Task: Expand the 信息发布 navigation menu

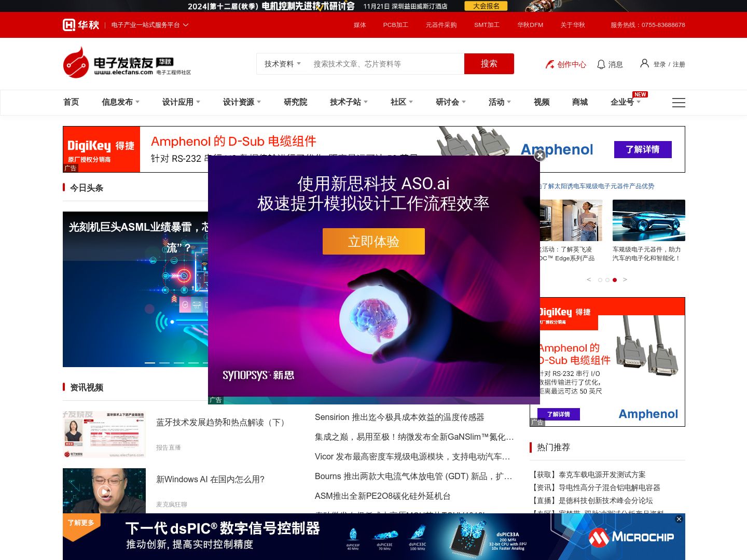Action: [x=120, y=102]
